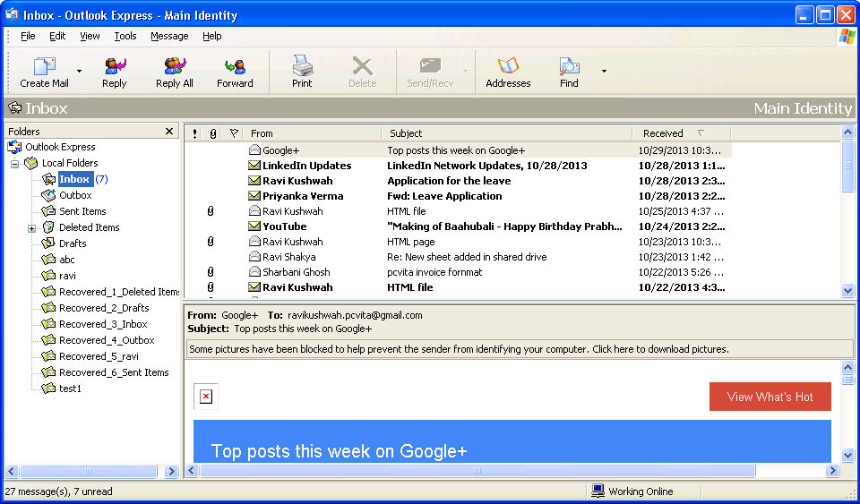Open the Find dropdown arrow

[604, 72]
